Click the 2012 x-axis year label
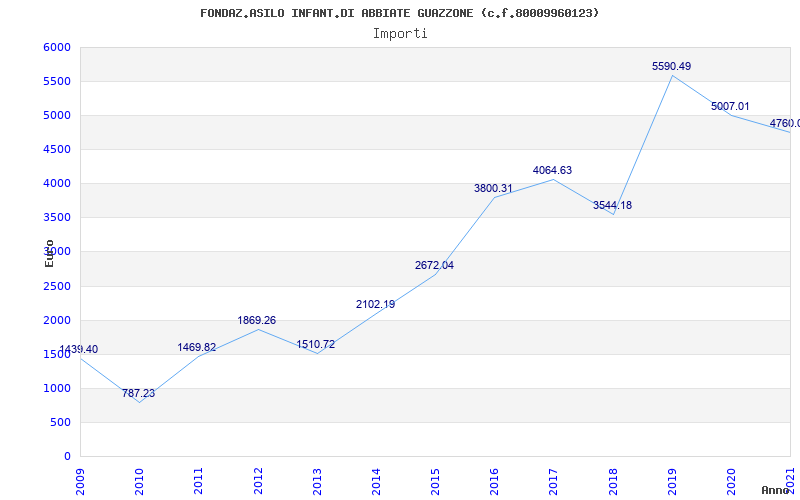Viewport: 800px width, 500px height. point(258,481)
